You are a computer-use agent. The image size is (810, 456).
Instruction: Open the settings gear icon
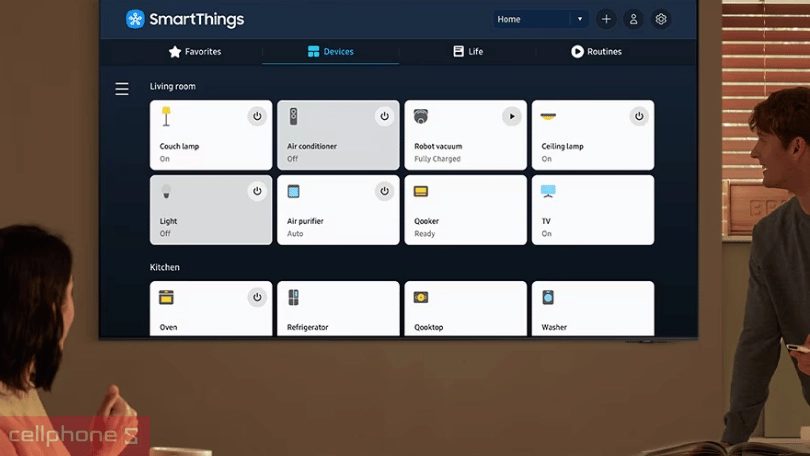click(660, 19)
